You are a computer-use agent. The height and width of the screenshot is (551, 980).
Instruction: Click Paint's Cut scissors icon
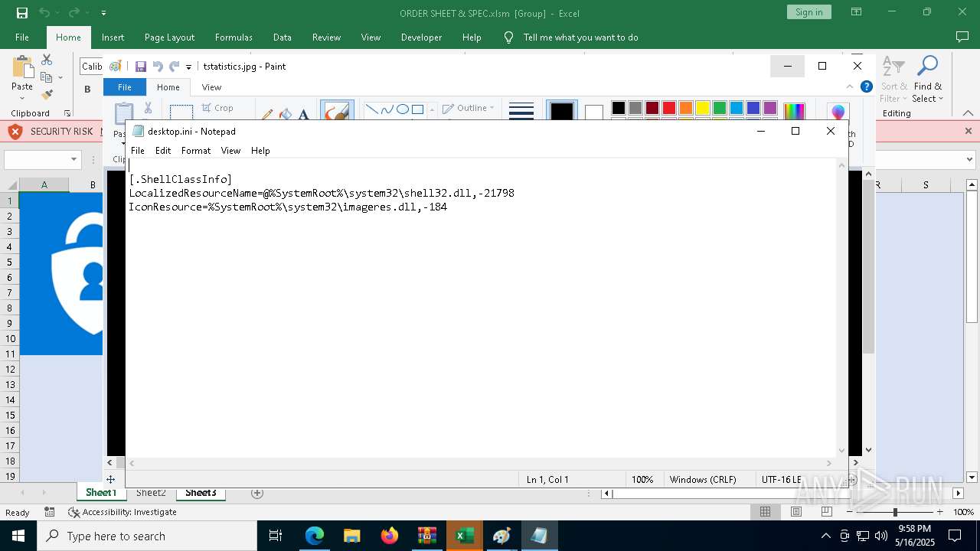(148, 108)
